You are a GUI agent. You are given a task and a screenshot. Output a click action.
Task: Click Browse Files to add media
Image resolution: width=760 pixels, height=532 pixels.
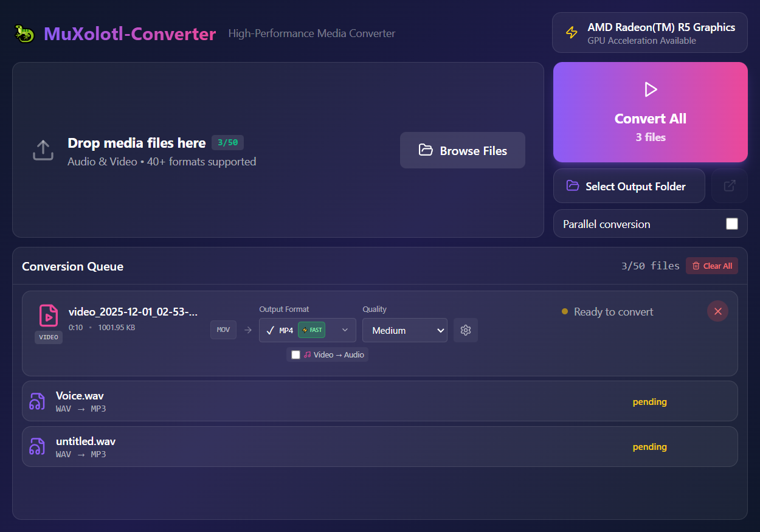(x=462, y=150)
